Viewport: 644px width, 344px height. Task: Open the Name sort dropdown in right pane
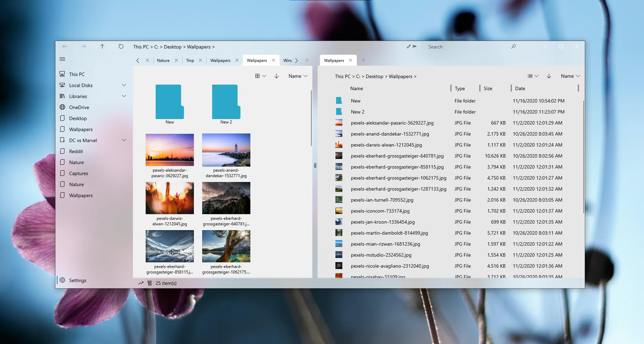570,76
